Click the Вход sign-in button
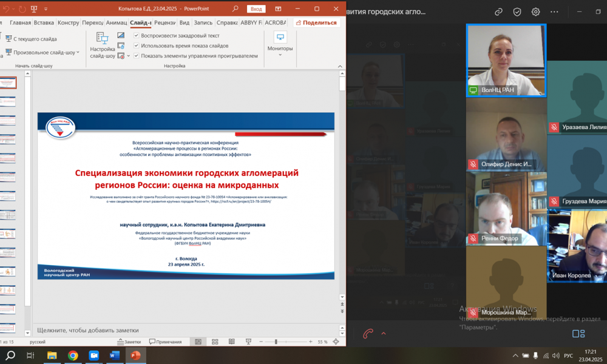607x364 pixels. tap(256, 8)
